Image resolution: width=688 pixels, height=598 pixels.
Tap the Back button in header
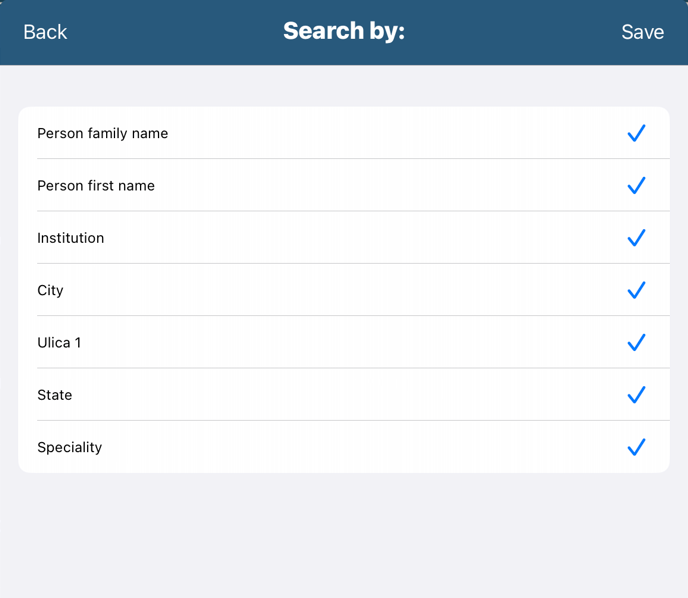45,32
